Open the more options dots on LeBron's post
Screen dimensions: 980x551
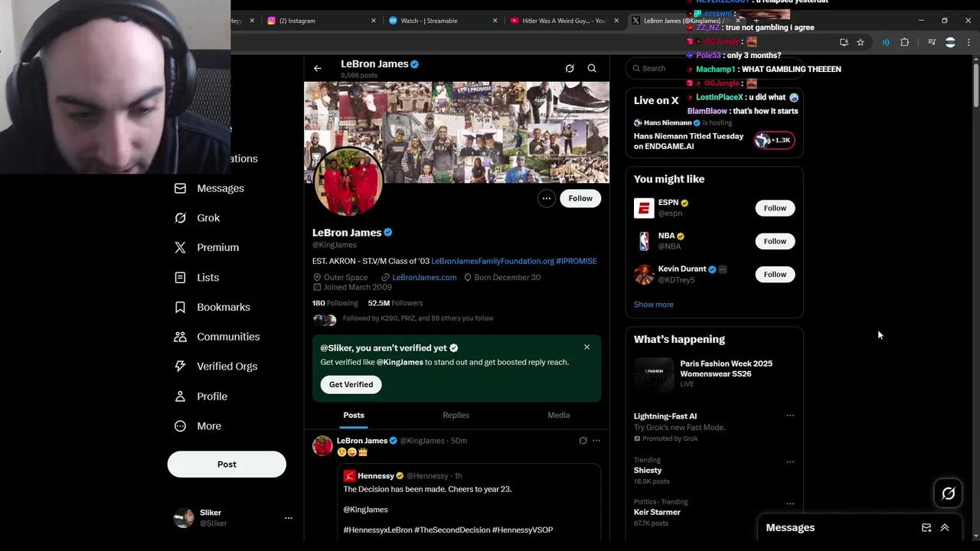[596, 441]
